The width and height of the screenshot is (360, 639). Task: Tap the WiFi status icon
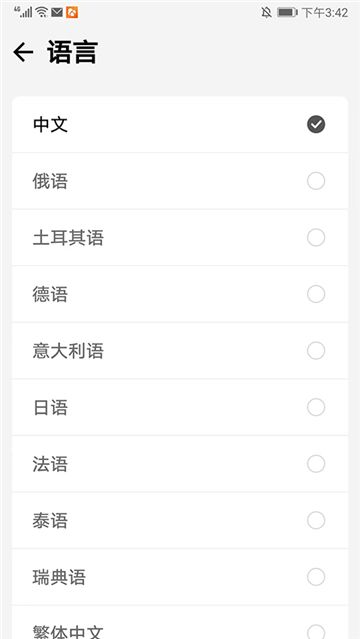(42, 12)
